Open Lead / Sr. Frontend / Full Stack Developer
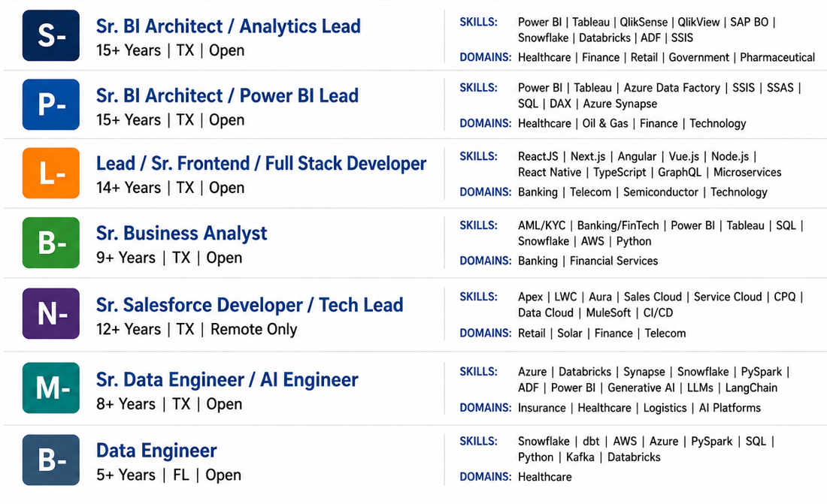Viewport: 827px width, 504px height. click(261, 164)
